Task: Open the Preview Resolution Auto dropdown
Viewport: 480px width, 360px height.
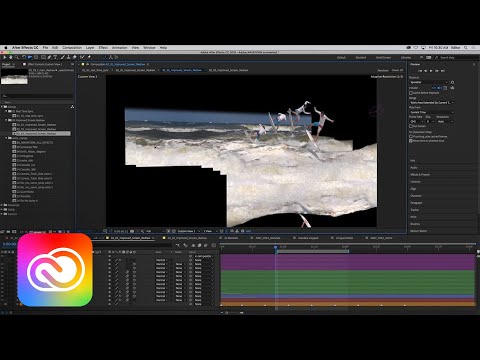Action: click(445, 122)
